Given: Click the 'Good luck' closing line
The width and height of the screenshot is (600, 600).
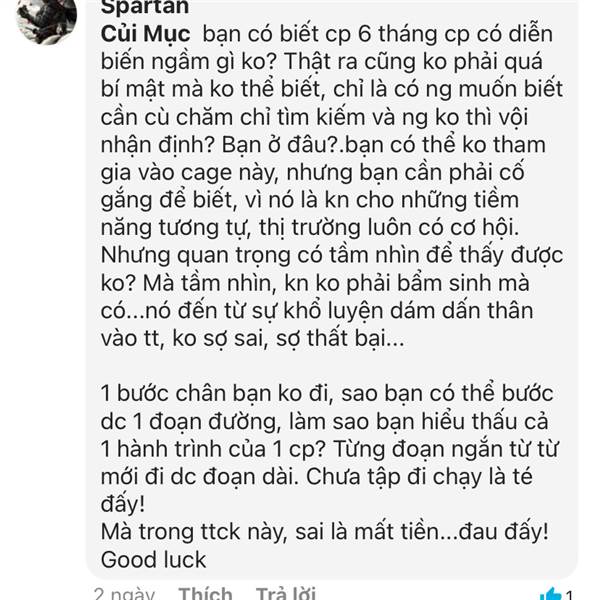Looking at the screenshot, I should [x=153, y=560].
